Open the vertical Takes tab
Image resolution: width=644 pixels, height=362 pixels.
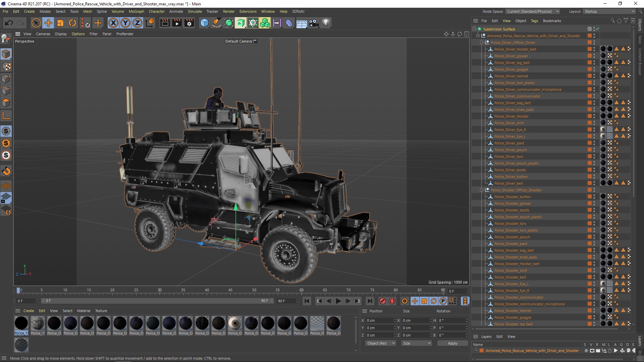[640, 39]
